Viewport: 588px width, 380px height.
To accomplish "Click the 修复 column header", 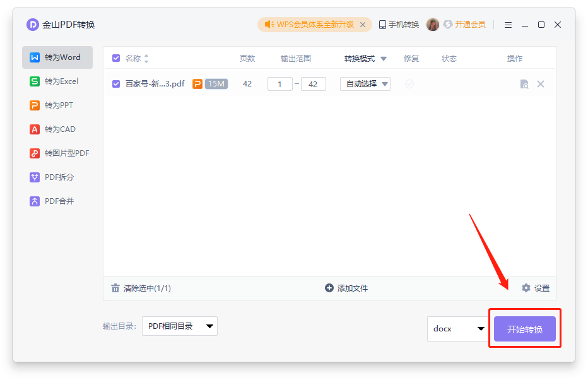I will 411,59.
